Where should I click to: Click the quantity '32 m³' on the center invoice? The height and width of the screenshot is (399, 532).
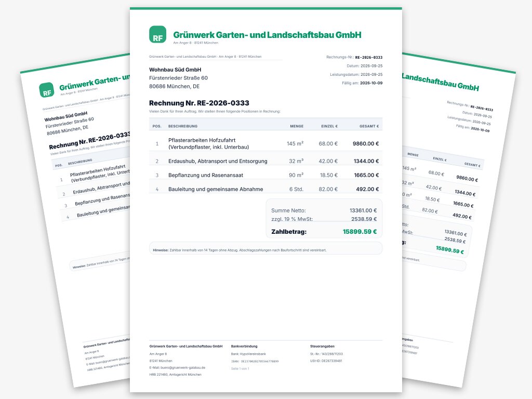[x=296, y=161]
